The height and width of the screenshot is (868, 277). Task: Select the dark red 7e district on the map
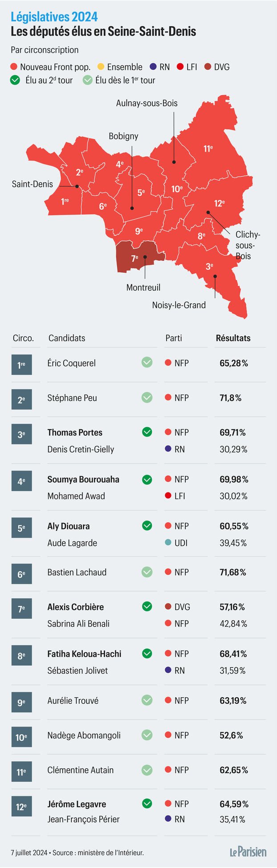point(134,258)
